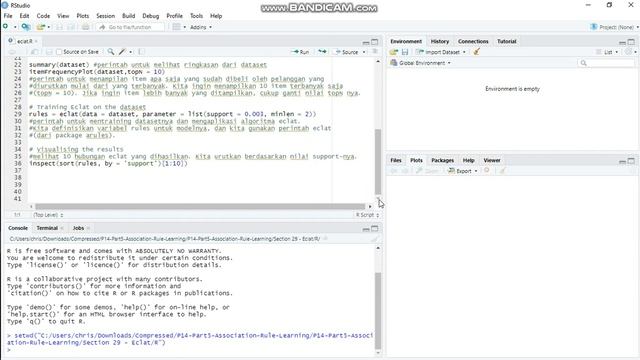Click the Environment search field
This screenshot has width=640, height=360.
607,63
